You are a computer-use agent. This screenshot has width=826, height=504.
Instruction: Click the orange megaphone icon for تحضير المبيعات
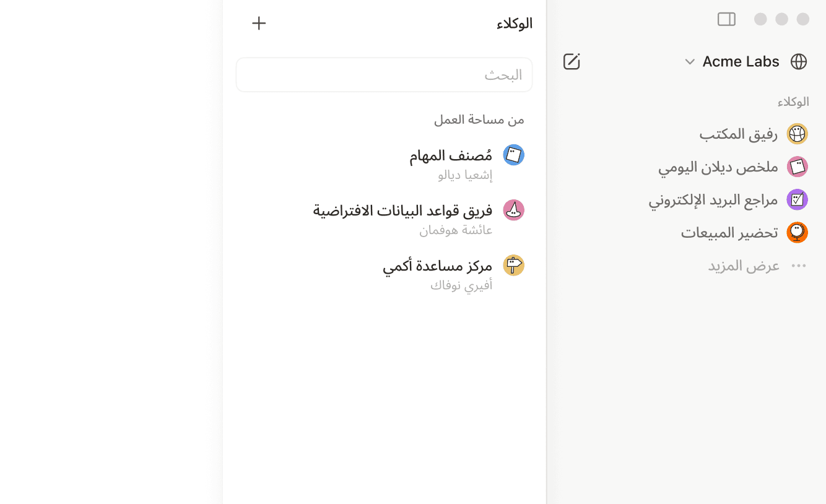point(797,232)
